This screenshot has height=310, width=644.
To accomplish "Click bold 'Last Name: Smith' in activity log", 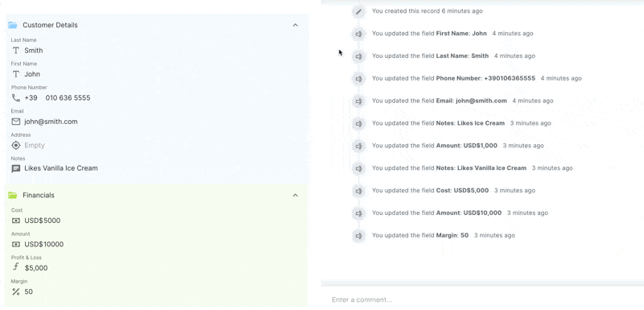I will click(x=462, y=56).
